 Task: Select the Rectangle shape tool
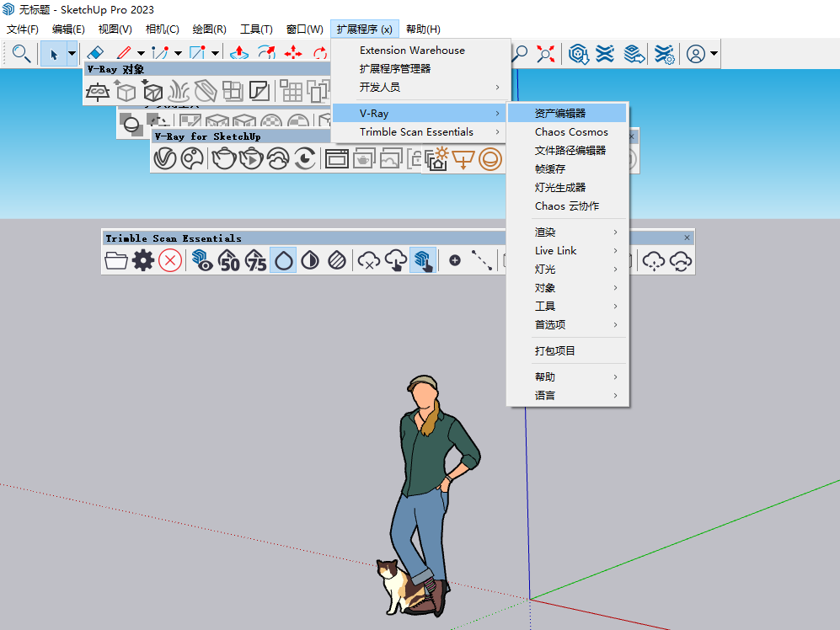197,53
